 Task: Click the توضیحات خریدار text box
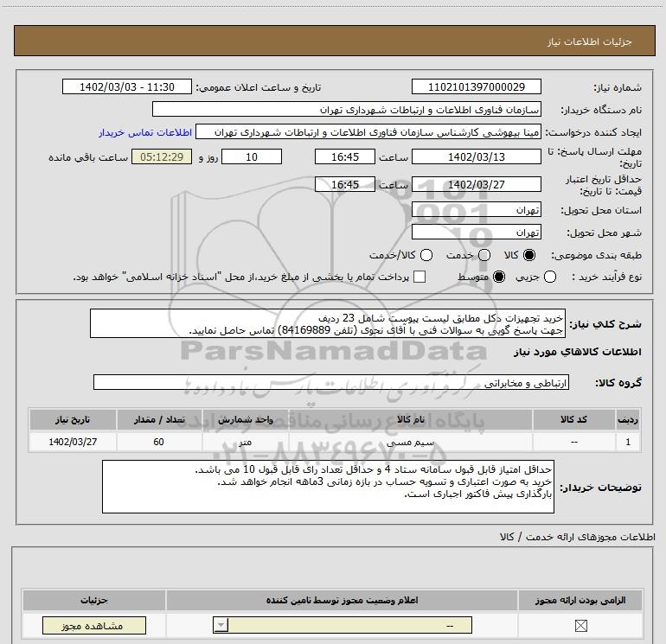(x=328, y=487)
